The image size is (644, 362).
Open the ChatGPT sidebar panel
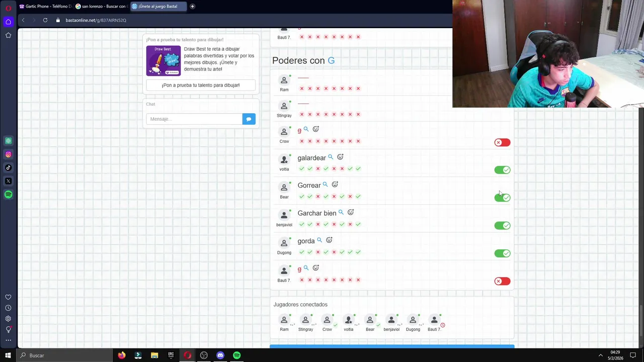[8, 141]
